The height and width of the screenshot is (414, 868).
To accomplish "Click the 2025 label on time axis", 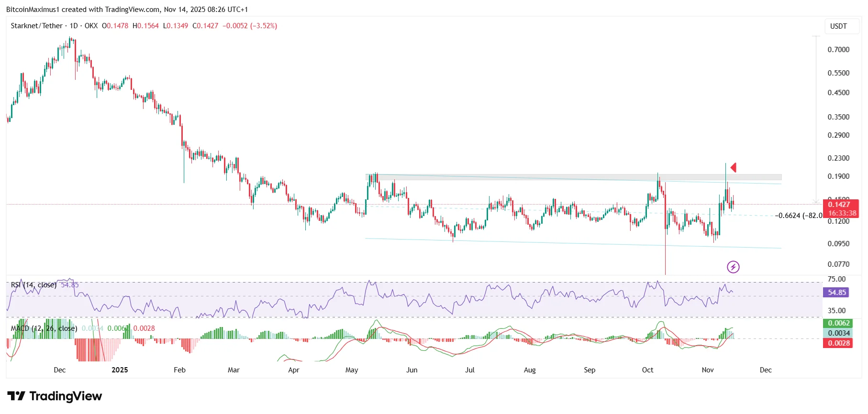I will pyautogui.click(x=120, y=370).
